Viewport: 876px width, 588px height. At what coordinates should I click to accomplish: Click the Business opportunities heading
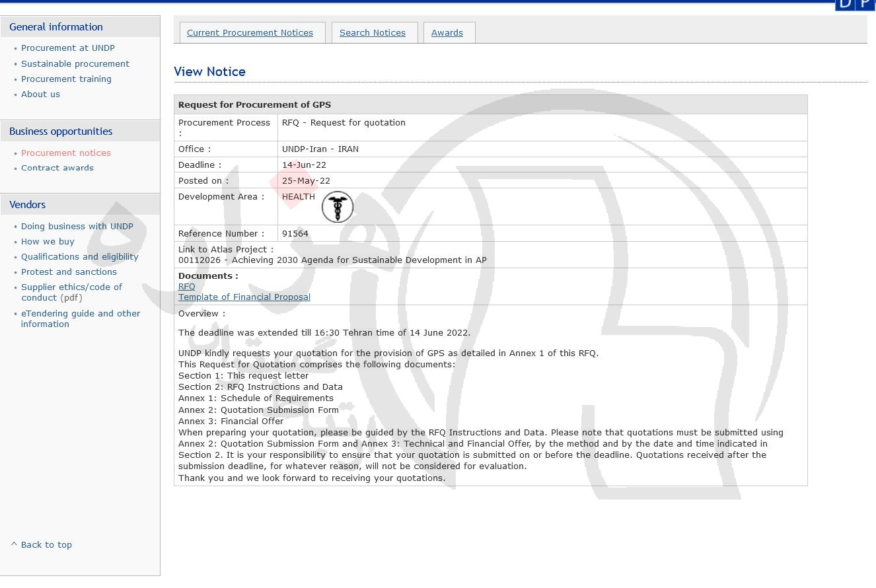61,131
